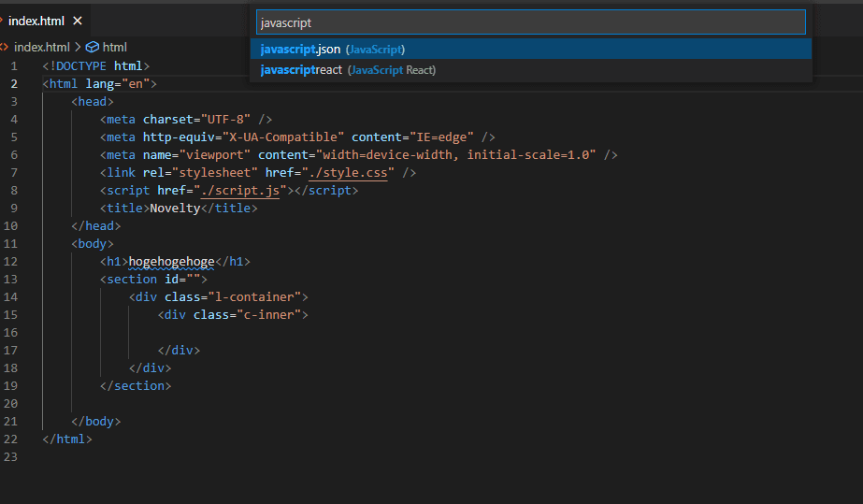This screenshot has width=863, height=504.
Task: Click index.html in the breadcrumb bar
Action: tap(42, 47)
